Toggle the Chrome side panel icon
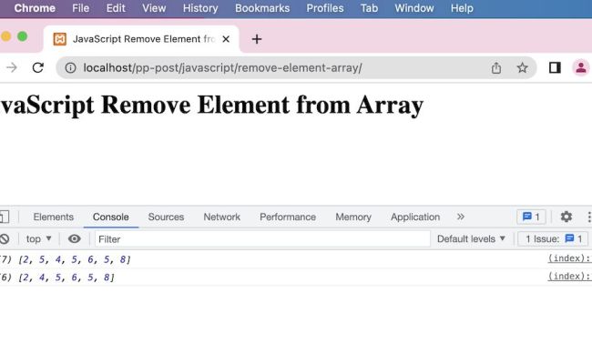The image size is (592, 364). tap(555, 68)
